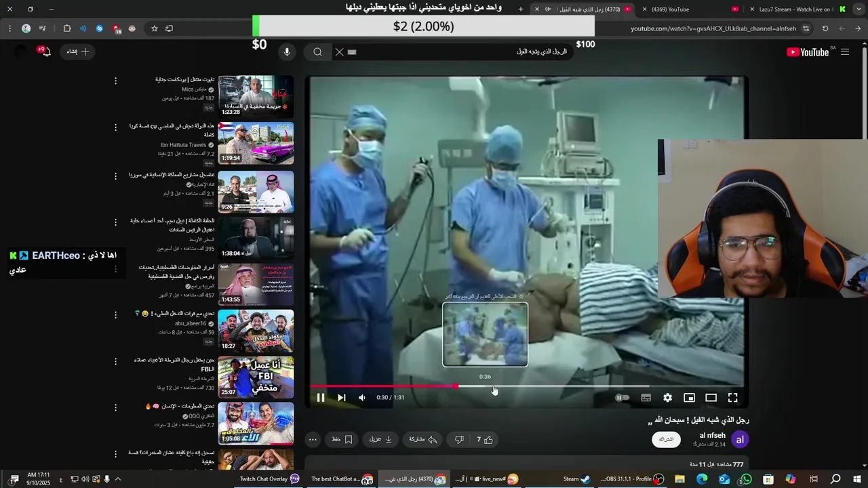The width and height of the screenshot is (868, 488).
Task: Toggle YouTube autoplay switch
Action: click(x=622, y=398)
